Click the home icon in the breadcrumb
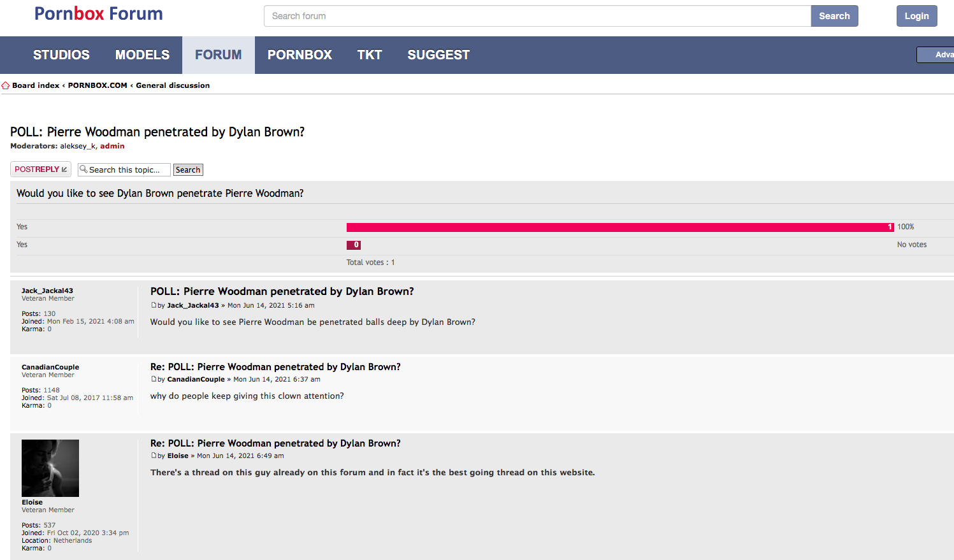This screenshot has width=954, height=560. (6, 85)
